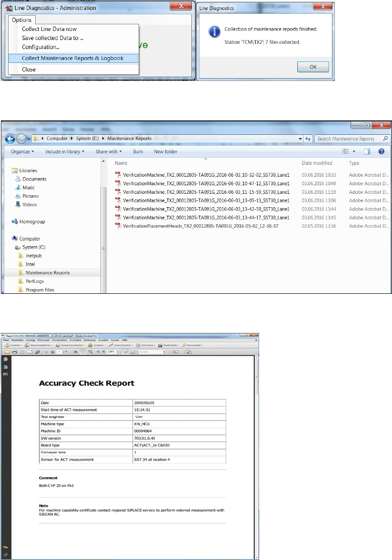Select the Intel folder in the tree
392x560 pixels.
tap(27, 264)
